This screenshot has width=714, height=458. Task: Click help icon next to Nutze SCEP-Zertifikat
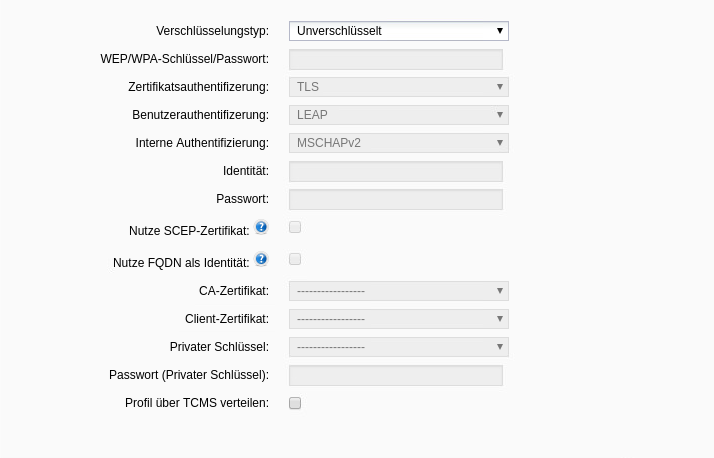click(x=261, y=227)
